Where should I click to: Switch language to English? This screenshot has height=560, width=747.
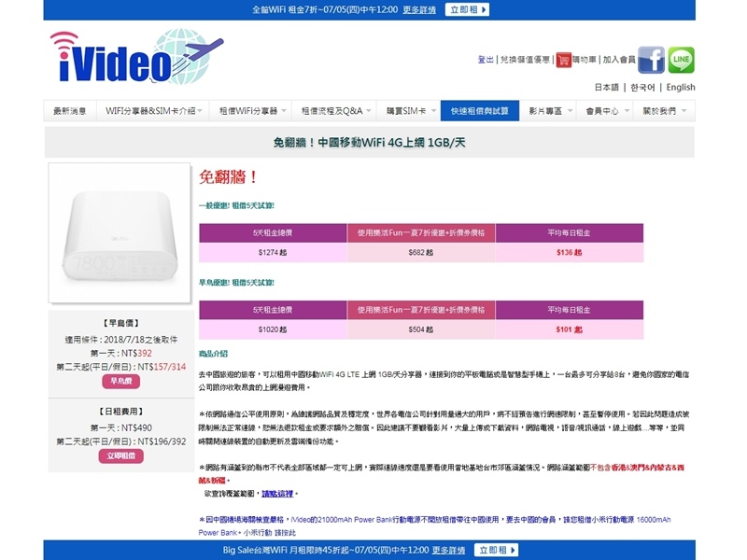pyautogui.click(x=681, y=87)
